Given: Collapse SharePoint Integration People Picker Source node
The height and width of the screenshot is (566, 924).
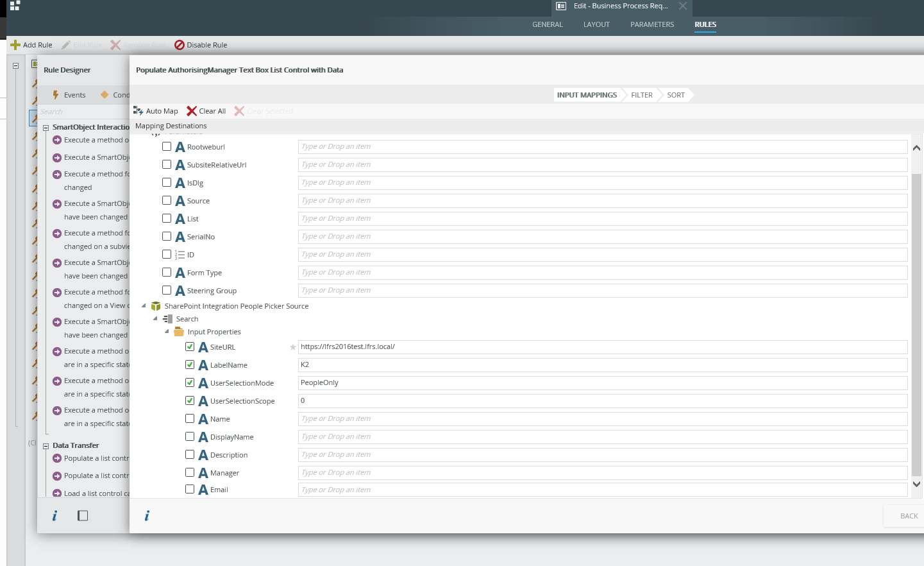Looking at the screenshot, I should click(144, 305).
